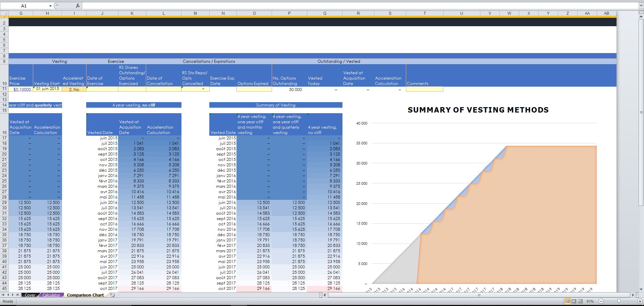Switch to Page Break Preview view
Image resolution: width=644 pixels, height=306 pixels.
point(580,301)
